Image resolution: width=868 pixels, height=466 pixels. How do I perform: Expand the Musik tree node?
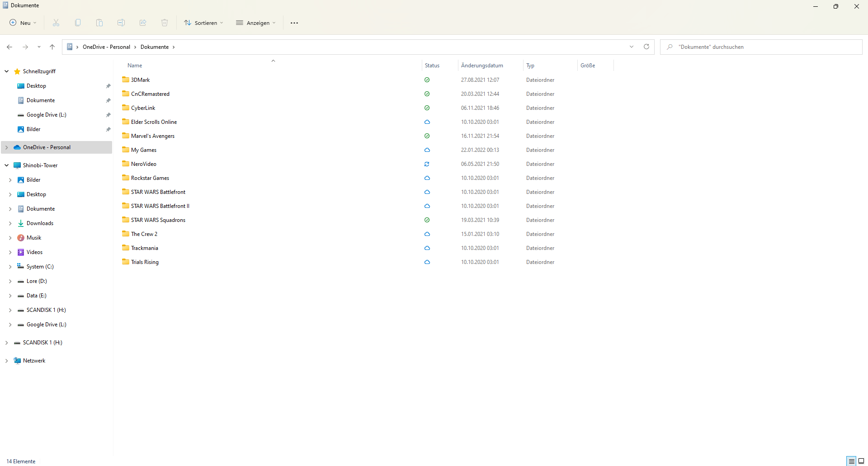point(10,238)
